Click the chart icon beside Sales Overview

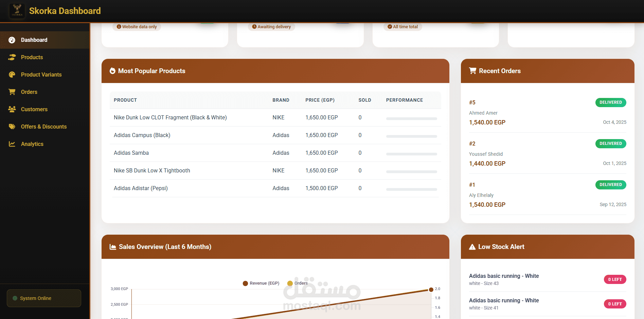pos(113,247)
